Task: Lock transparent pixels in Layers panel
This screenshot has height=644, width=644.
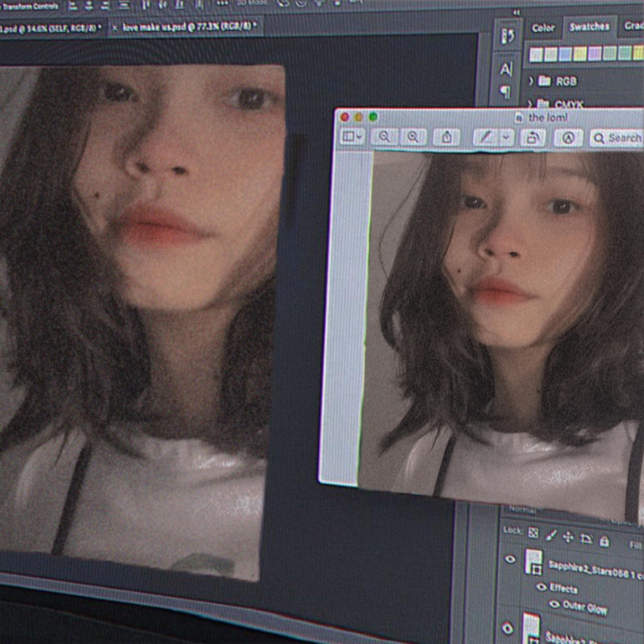Action: click(533, 532)
